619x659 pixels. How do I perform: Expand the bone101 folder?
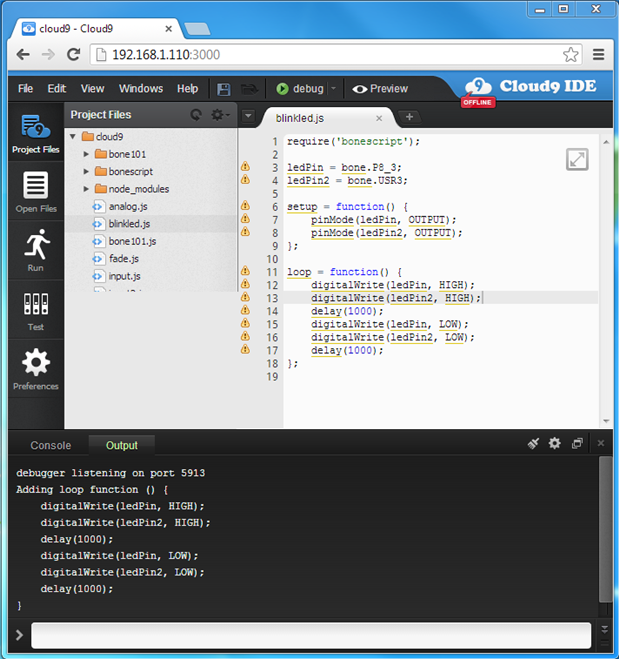(x=86, y=154)
